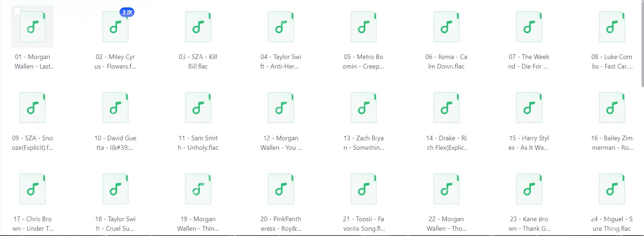Viewport: 644px width, 236px height.
Task: Select the 05 - Metro Boomin Creep file icon
Action: click(364, 27)
